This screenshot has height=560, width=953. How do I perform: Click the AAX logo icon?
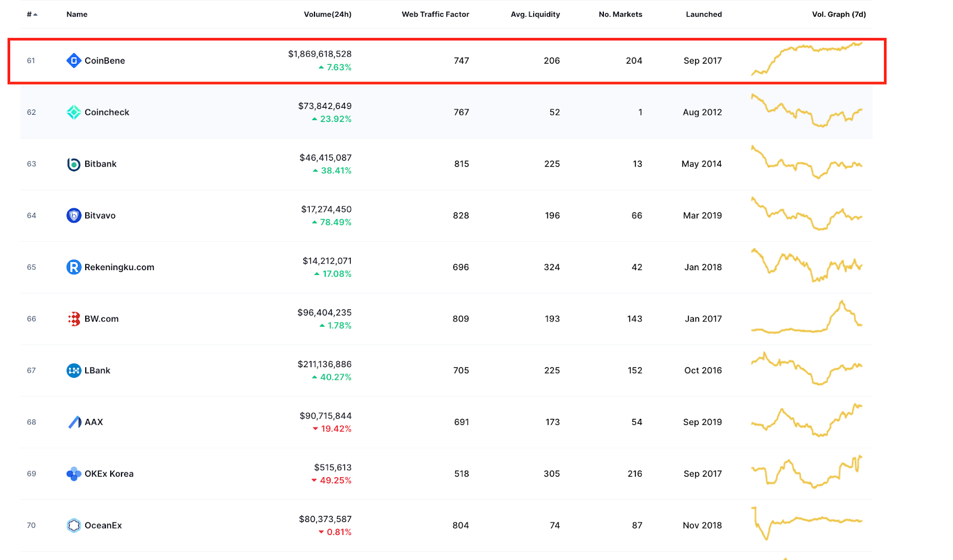(74, 422)
